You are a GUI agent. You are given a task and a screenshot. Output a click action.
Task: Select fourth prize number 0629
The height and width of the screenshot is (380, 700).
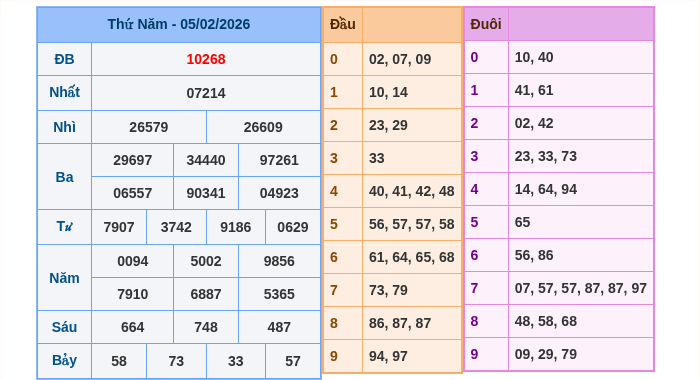tap(292, 227)
